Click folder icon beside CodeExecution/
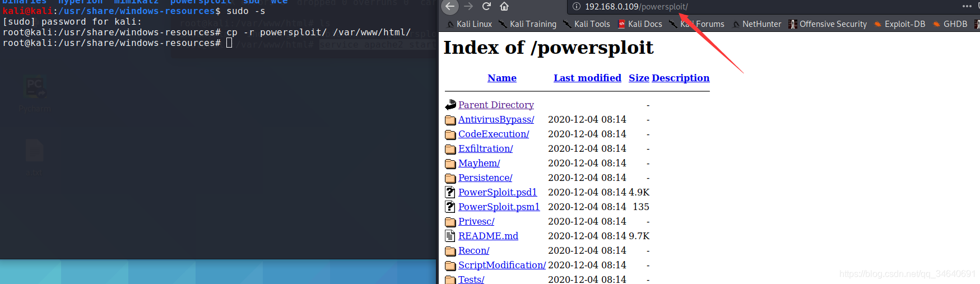Viewport: 980px width, 284px height. click(x=450, y=134)
